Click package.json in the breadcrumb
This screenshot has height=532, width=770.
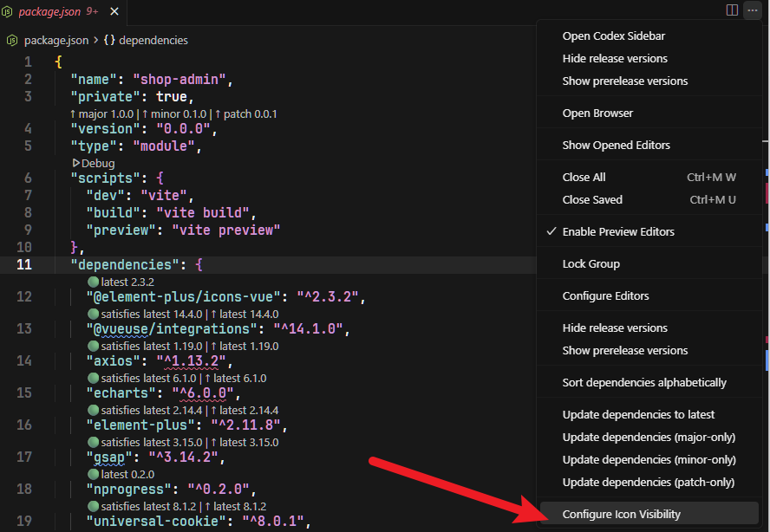click(x=56, y=40)
